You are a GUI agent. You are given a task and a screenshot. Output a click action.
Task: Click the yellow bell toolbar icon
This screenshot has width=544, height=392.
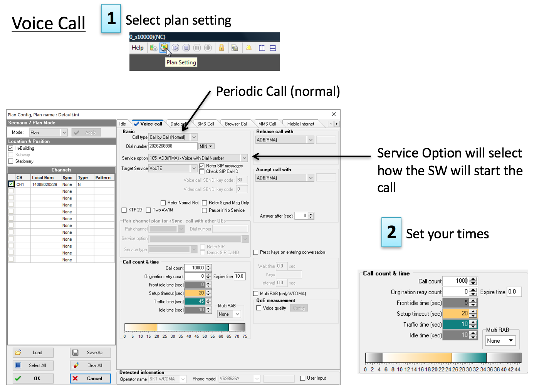(x=249, y=48)
